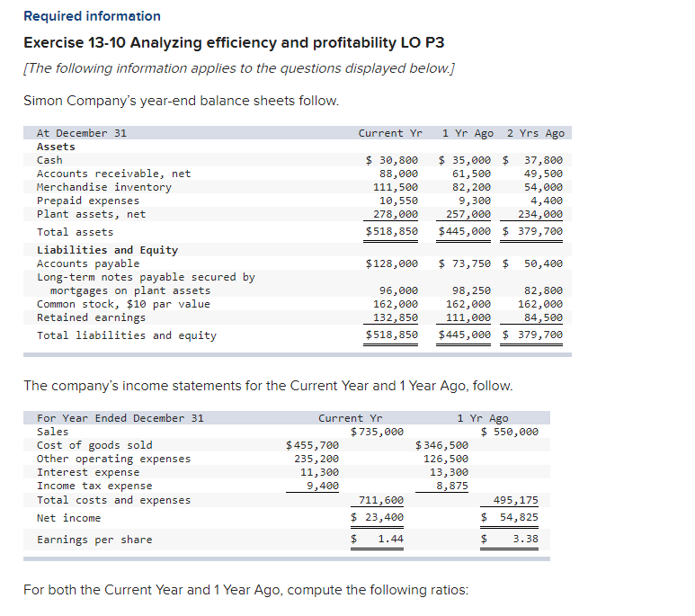Click 'For Year Ended December 31' header

[x=120, y=418]
